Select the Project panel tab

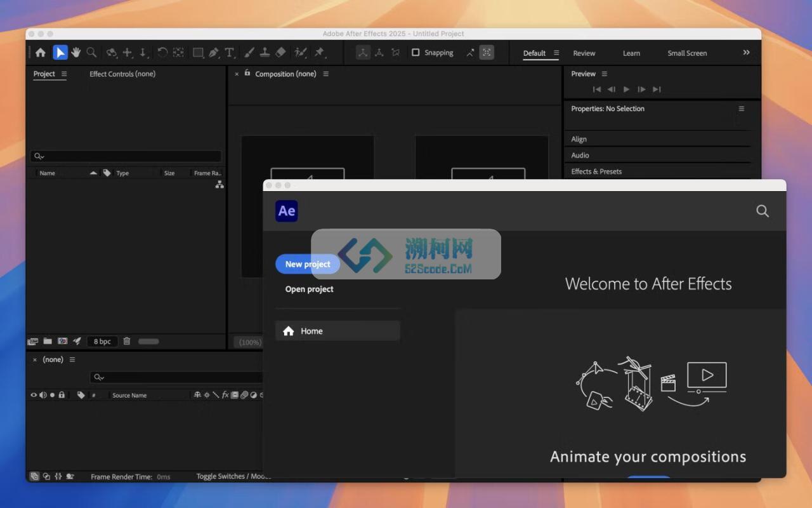pos(44,74)
